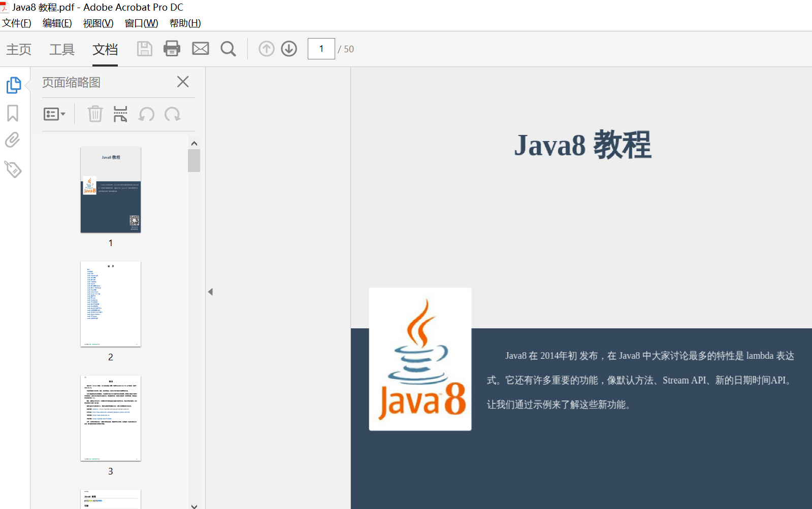Click the line mentioning Stream API
The height and width of the screenshot is (509, 812).
[x=639, y=380]
